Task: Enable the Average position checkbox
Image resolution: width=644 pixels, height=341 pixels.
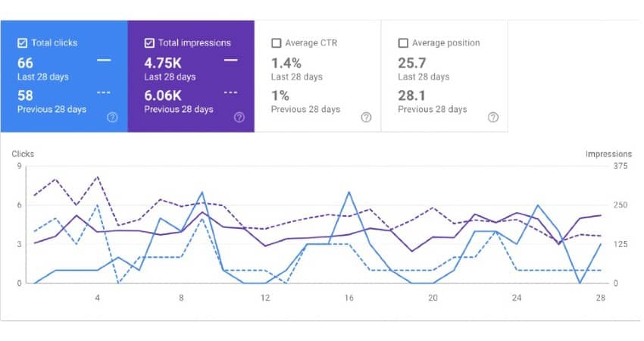Action: point(403,43)
